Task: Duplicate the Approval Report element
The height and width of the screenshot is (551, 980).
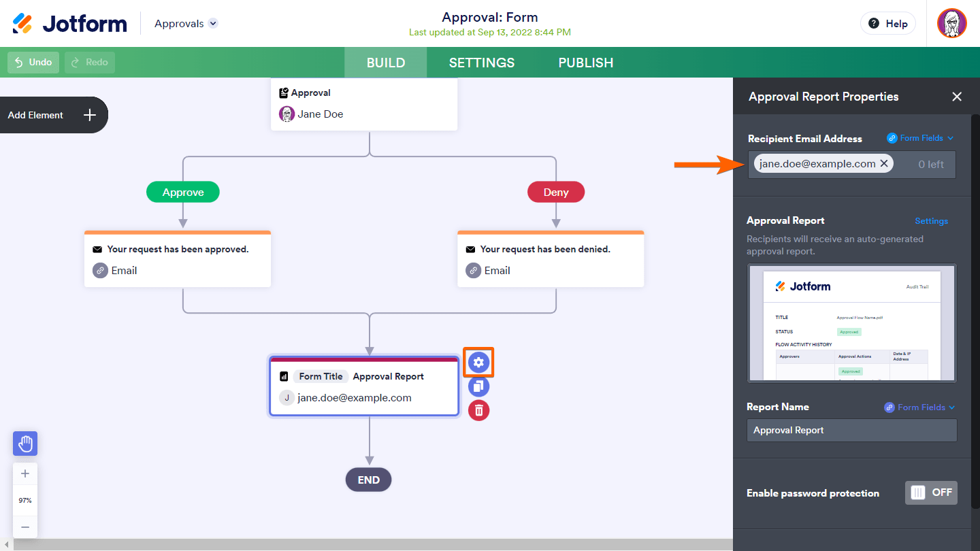Action: click(478, 386)
